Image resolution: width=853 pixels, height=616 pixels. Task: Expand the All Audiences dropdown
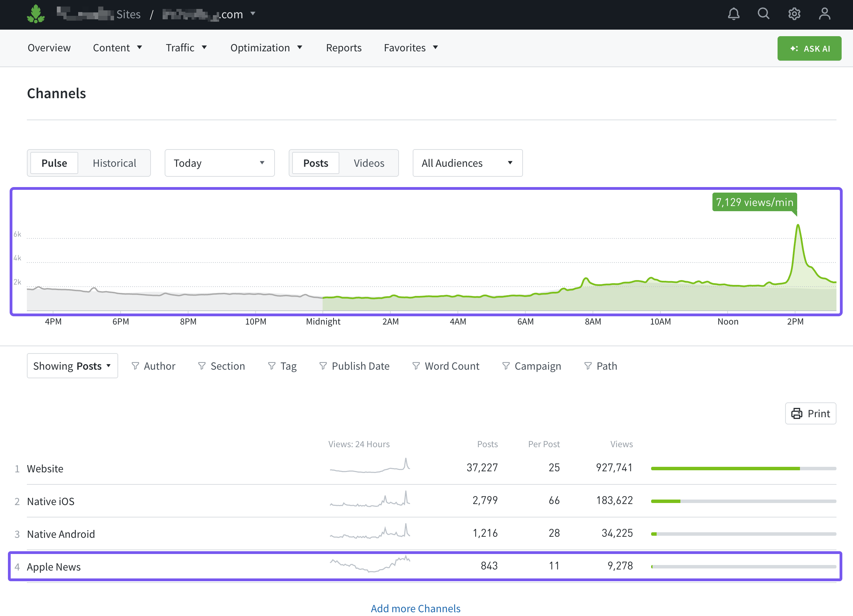coord(467,163)
